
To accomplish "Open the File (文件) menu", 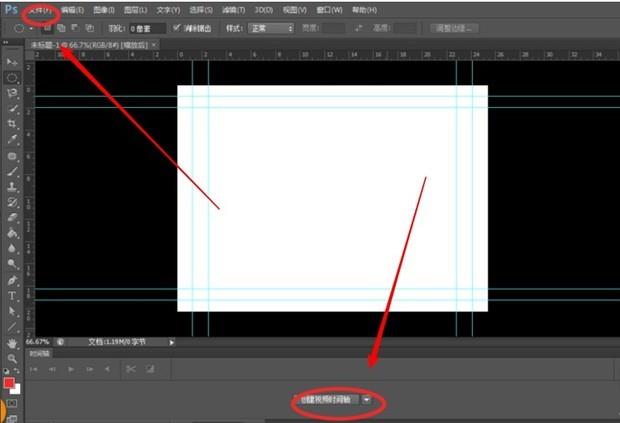I will click(40, 10).
